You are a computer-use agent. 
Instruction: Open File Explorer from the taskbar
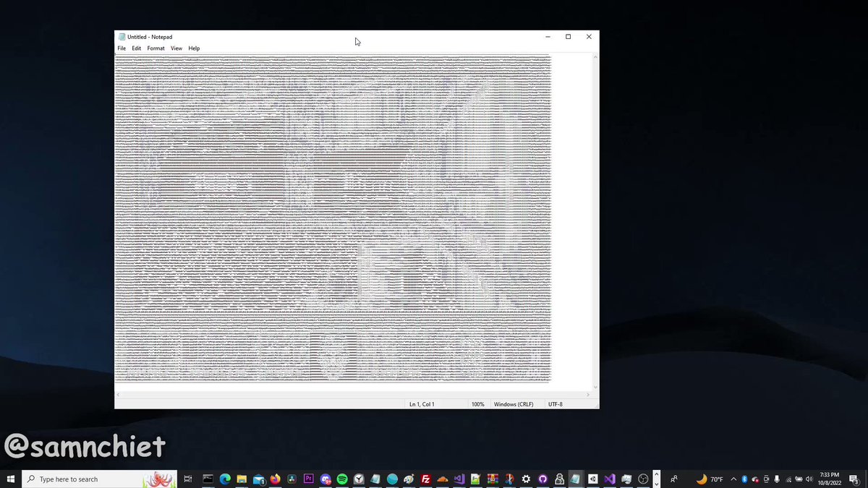pyautogui.click(x=242, y=479)
